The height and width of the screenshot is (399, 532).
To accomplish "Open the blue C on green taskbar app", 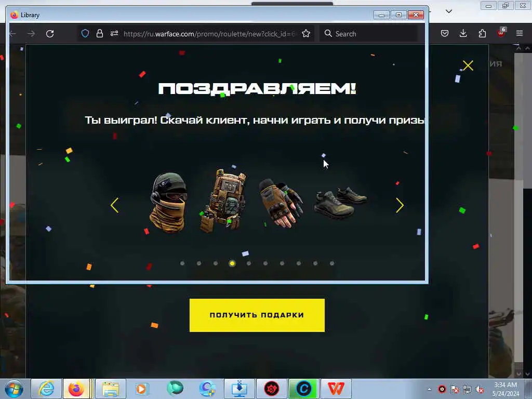I will [303, 389].
